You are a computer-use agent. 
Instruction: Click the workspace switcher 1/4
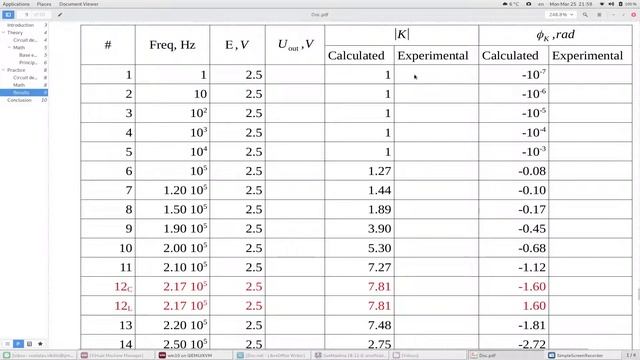pos(631,355)
